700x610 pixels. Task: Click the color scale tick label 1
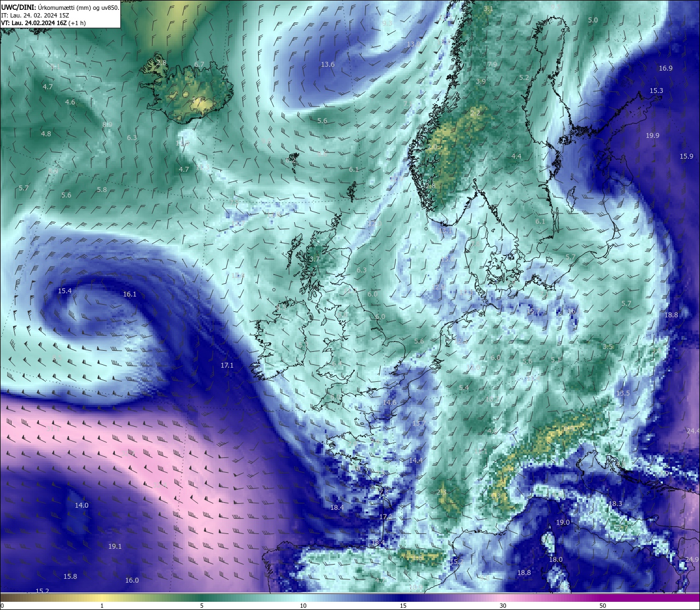102,606
